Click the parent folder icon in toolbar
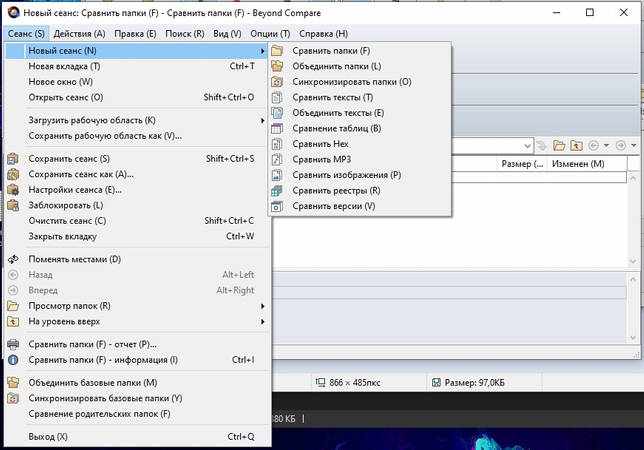Viewport: 644px width, 450px height. click(x=576, y=145)
